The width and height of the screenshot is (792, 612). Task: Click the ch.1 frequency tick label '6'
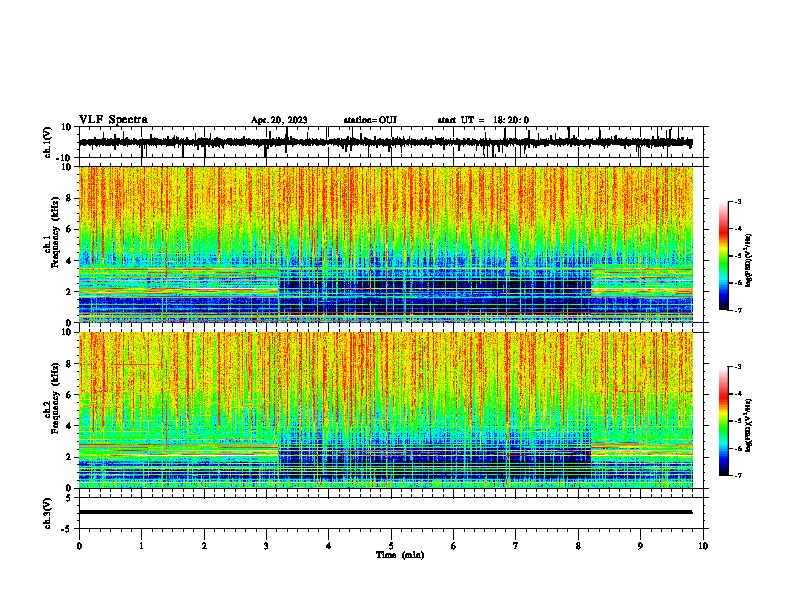(x=69, y=230)
